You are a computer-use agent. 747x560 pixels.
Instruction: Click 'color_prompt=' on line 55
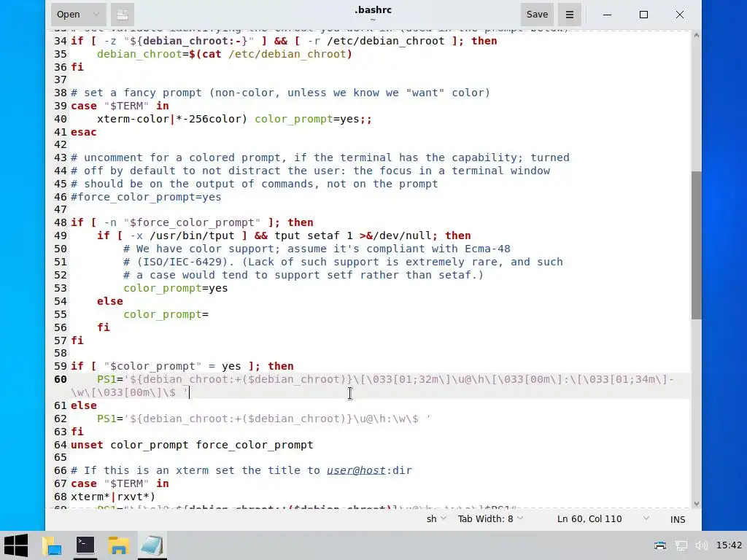[x=166, y=315]
